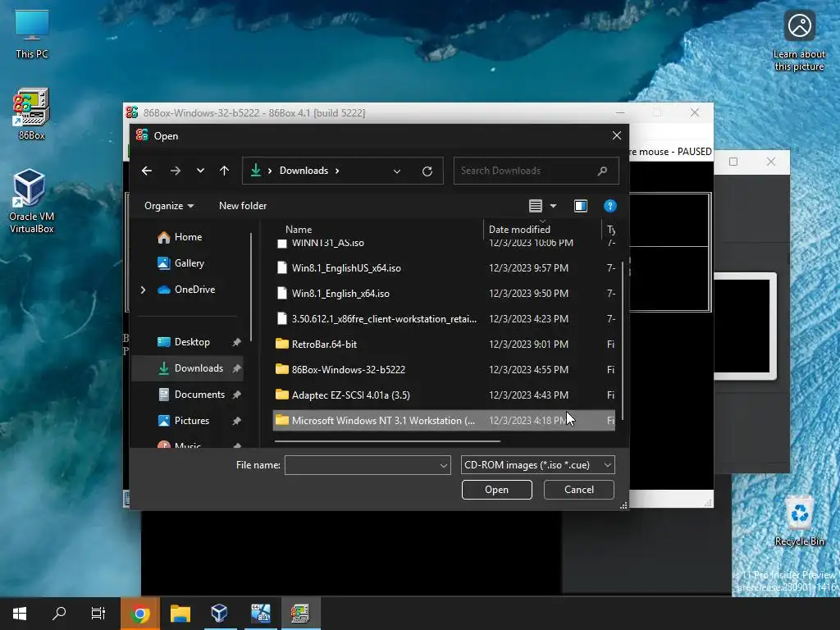Image resolution: width=840 pixels, height=630 pixels.
Task: Unpin Desktop using its pin icon
Action: [x=236, y=342]
